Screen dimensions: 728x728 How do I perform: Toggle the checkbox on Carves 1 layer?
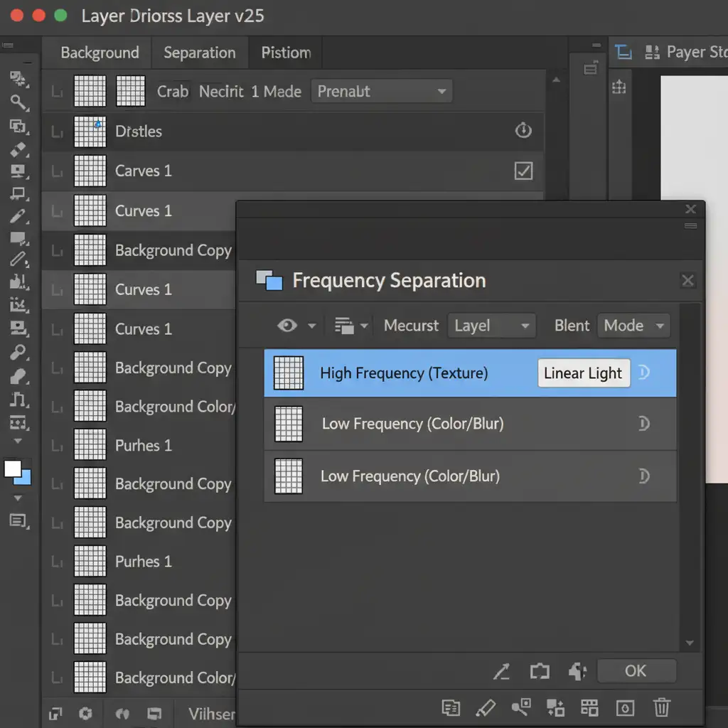coord(523,171)
